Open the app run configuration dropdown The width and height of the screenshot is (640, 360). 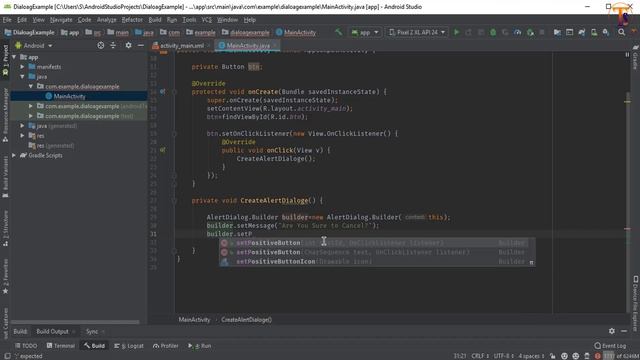point(365,32)
